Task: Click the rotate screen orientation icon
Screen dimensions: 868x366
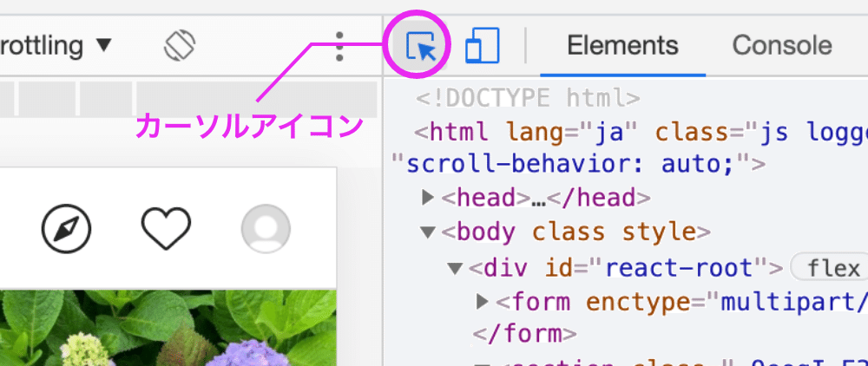Action: [180, 45]
